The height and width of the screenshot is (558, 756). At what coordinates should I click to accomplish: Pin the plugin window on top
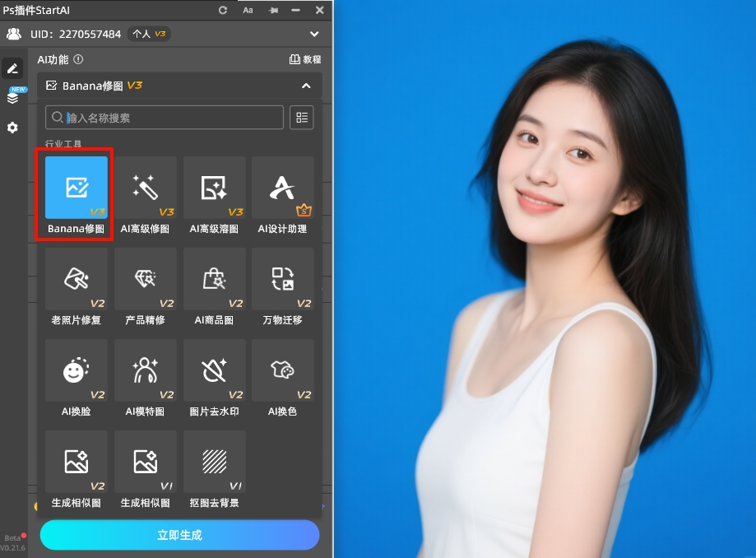coord(274,10)
